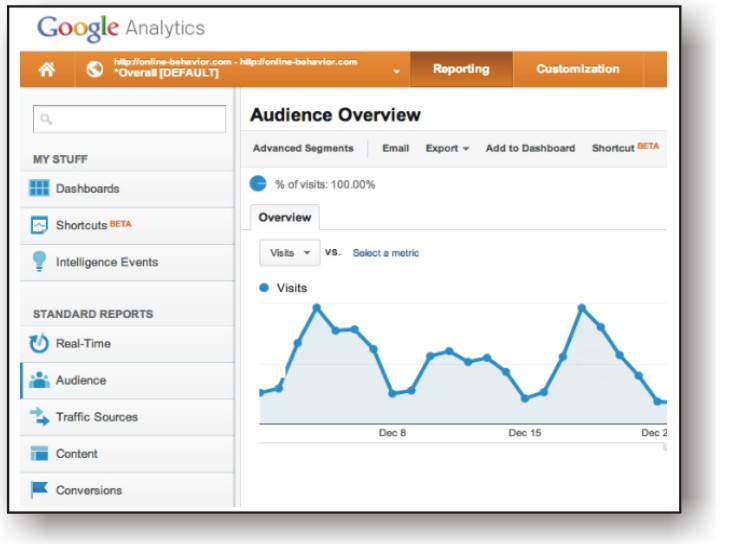Click Add to Dashboard button
The height and width of the screenshot is (547, 734).
pyautogui.click(x=530, y=148)
